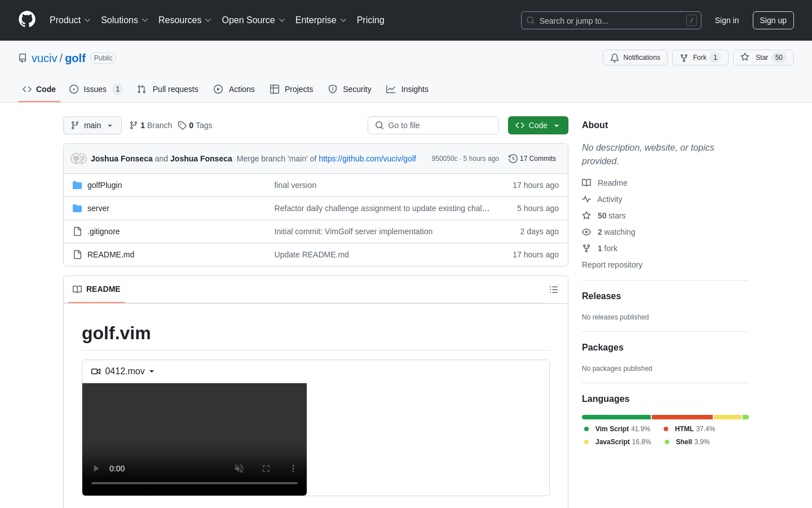This screenshot has width=812, height=508.
Task: Click the Sign in link
Action: tap(727, 20)
